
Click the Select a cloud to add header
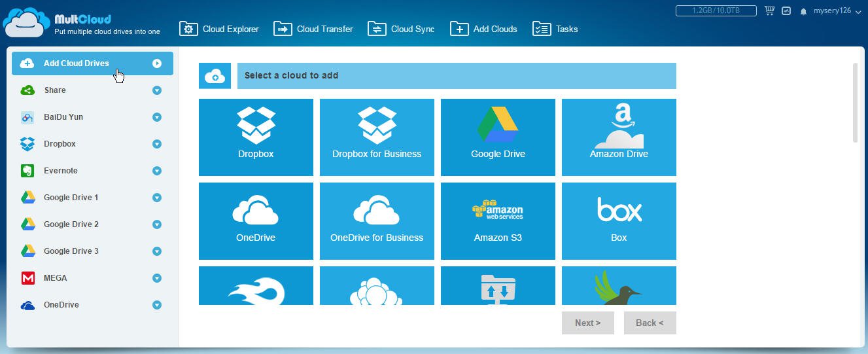(457, 76)
